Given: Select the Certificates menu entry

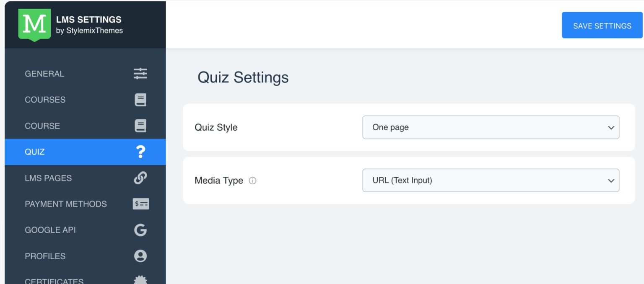Looking at the screenshot, I should (x=54, y=280).
